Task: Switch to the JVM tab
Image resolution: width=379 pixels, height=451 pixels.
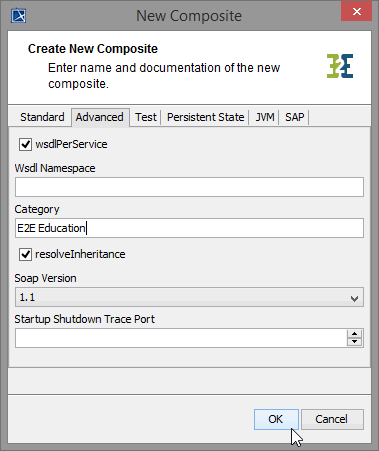Action: [x=265, y=117]
